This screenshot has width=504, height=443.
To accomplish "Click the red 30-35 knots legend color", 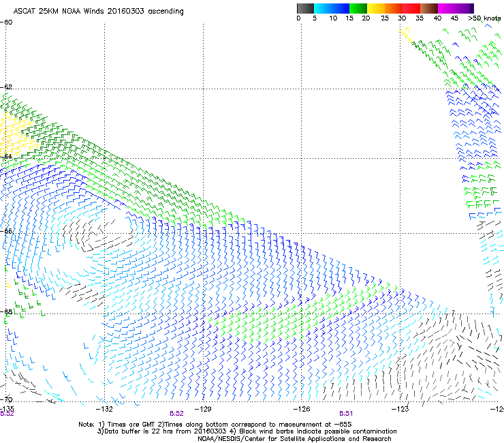I will pyautogui.click(x=411, y=8).
